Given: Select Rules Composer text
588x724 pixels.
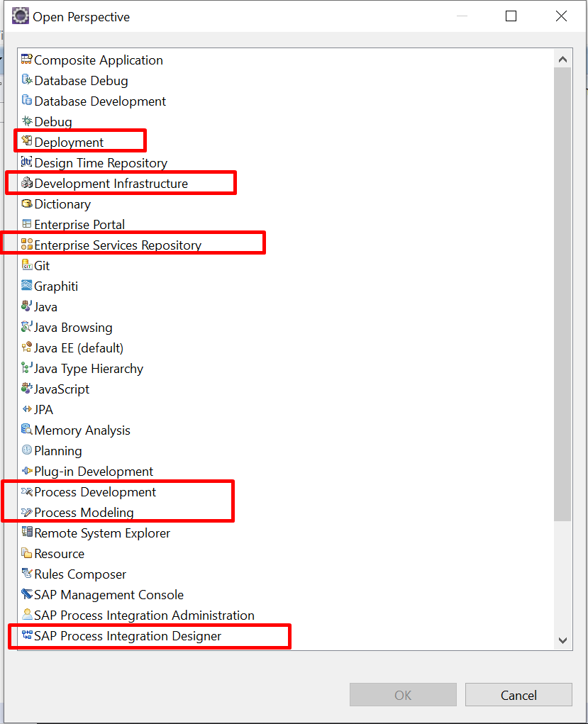Looking at the screenshot, I should [x=80, y=575].
